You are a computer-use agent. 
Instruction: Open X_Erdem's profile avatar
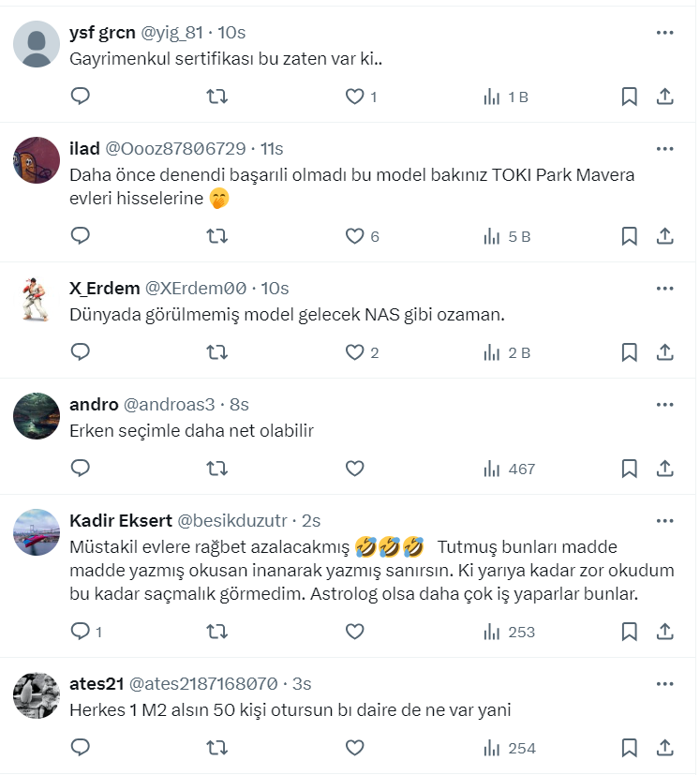tap(37, 300)
